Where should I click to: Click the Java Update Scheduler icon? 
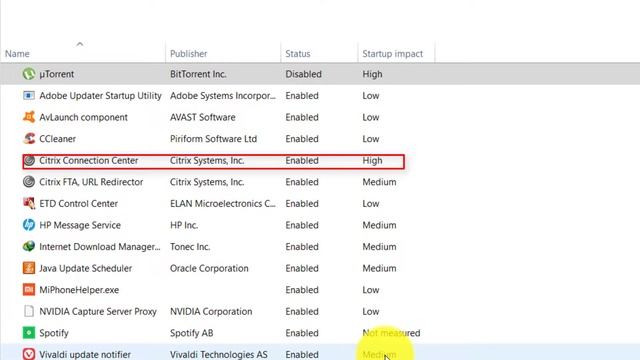[x=29, y=268]
